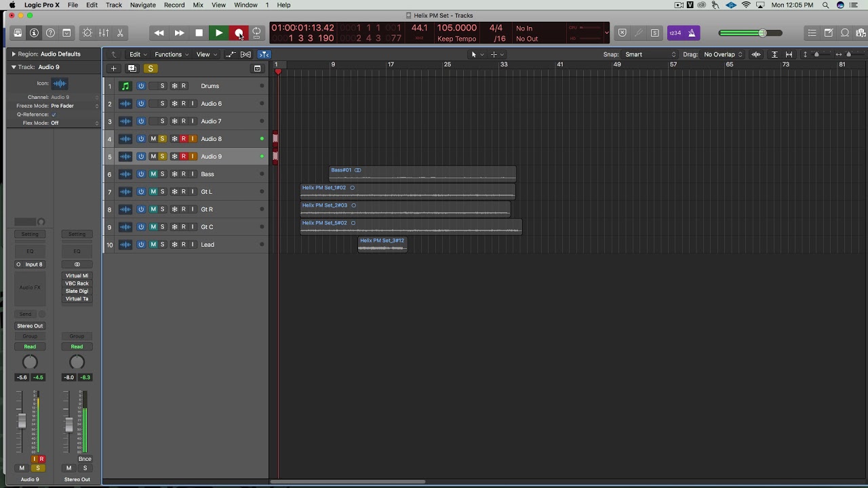Click the Forward transport button

click(179, 33)
